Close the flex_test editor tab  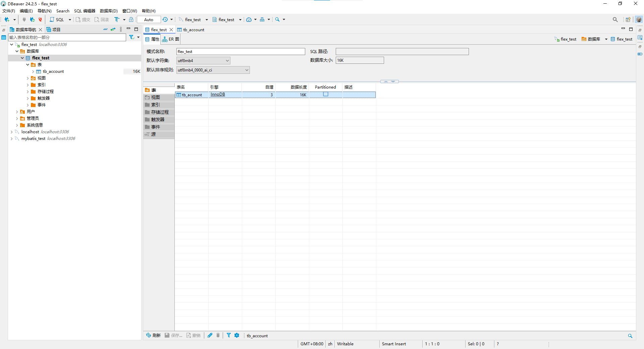point(171,30)
